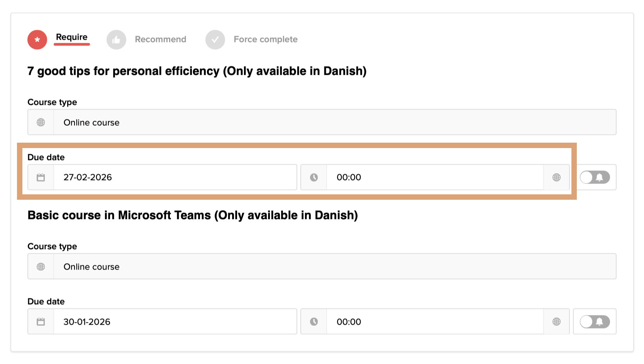Open the calendar icon for the 27-02-2026 due date
The image size is (644, 364).
click(40, 177)
